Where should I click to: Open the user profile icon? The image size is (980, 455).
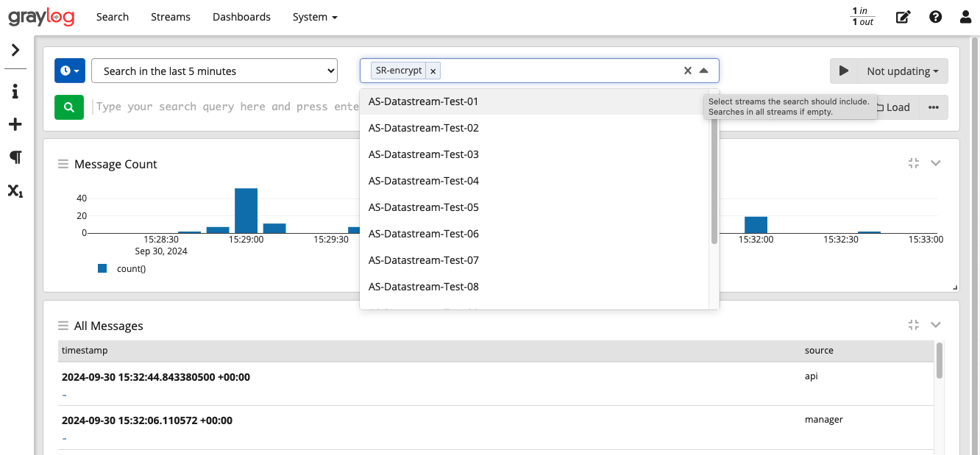[965, 17]
